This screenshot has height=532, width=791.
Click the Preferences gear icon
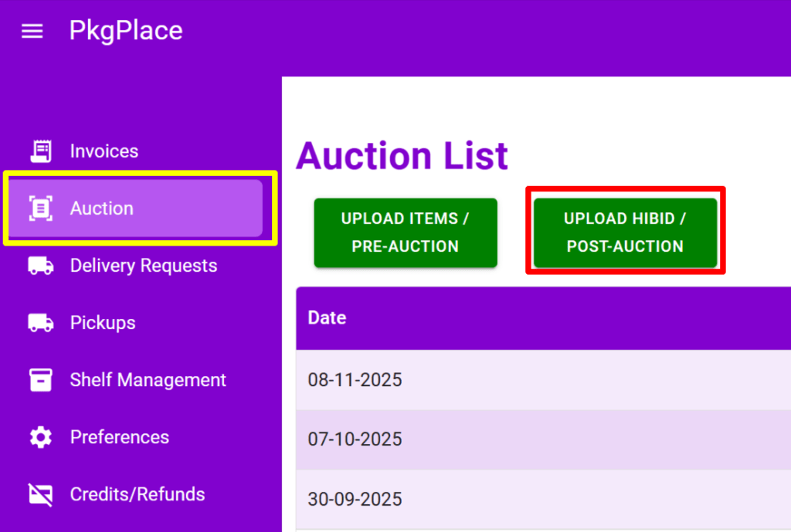(x=40, y=437)
